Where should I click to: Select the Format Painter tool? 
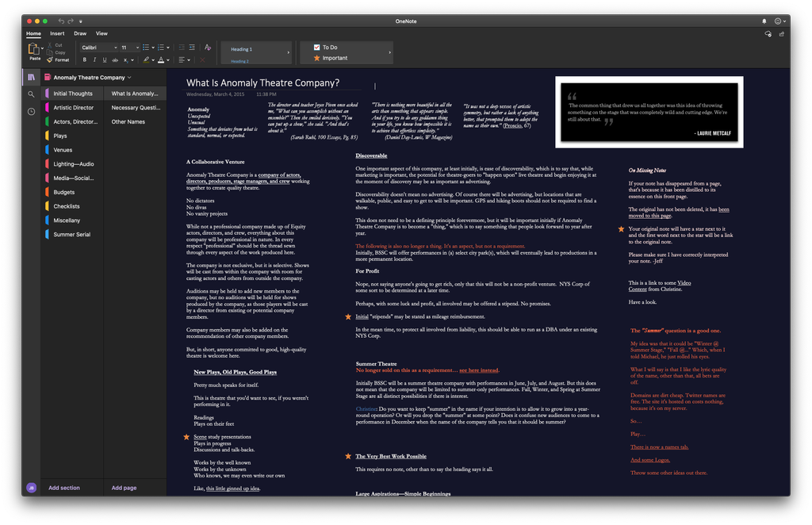[x=59, y=59]
